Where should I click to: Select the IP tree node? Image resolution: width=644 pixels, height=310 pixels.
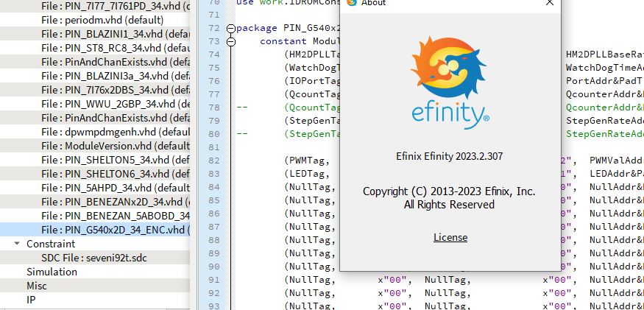31,300
